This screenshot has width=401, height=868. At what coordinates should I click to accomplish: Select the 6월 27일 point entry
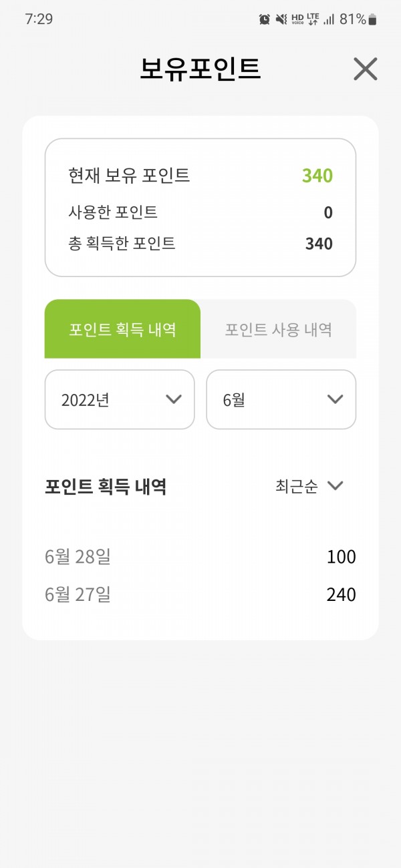200,594
